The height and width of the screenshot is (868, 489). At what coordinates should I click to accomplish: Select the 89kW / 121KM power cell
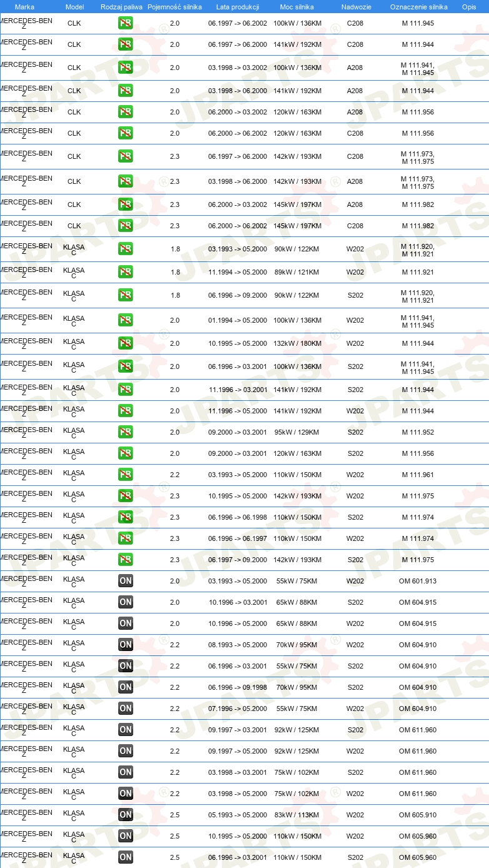[297, 272]
